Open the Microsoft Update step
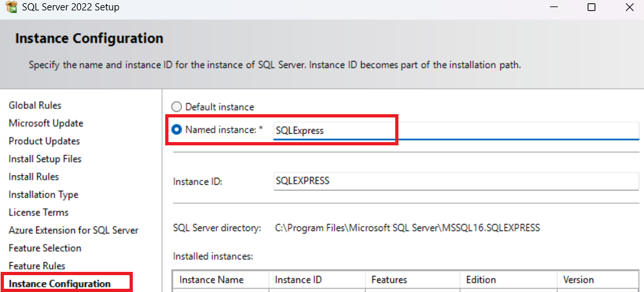The height and width of the screenshot is (292, 644). pyautogui.click(x=46, y=123)
